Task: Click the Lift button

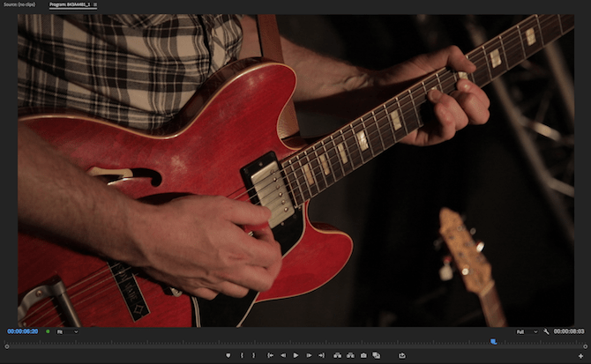Action: click(337, 355)
